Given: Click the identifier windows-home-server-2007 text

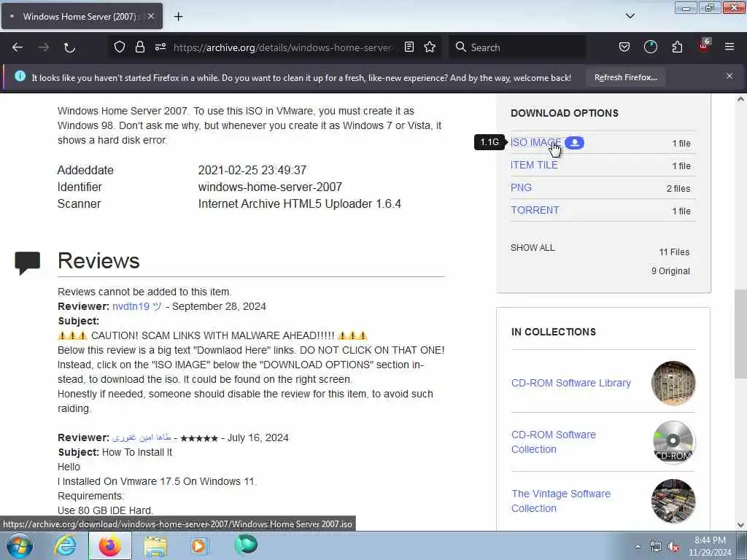Looking at the screenshot, I should click(x=270, y=187).
